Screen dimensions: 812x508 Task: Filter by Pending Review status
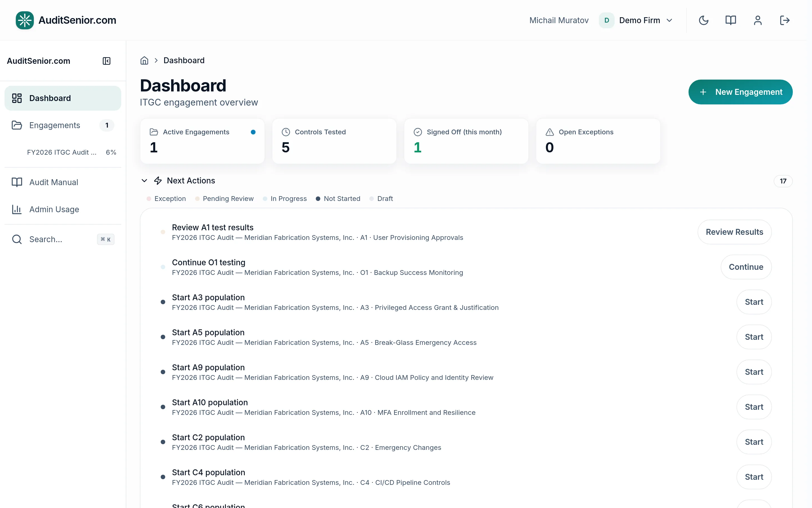224,199
